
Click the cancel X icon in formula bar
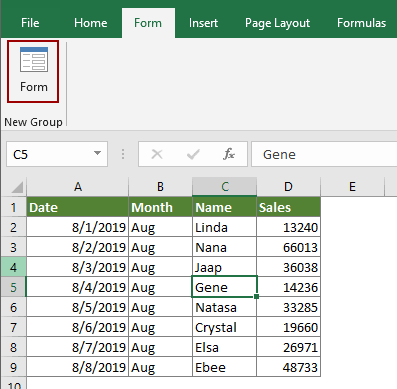157,154
